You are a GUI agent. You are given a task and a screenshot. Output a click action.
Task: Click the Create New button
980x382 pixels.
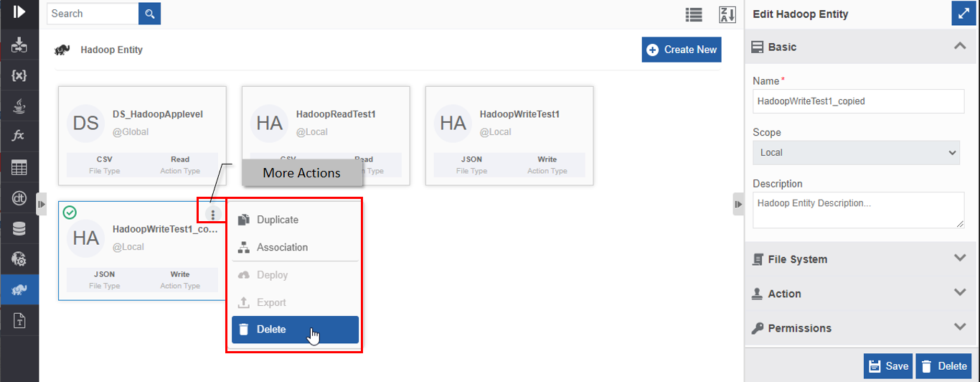(682, 50)
